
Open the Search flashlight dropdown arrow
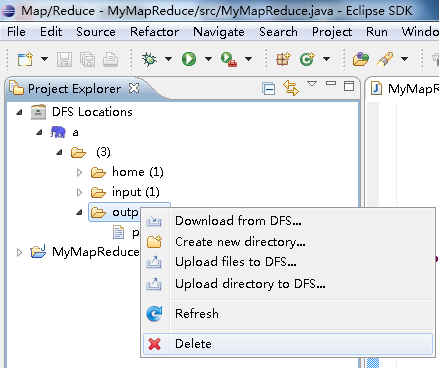[x=404, y=59]
